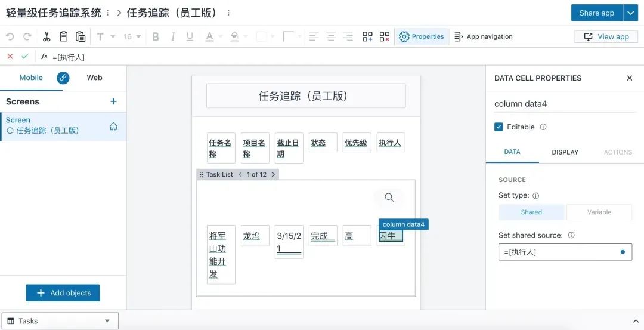Close the Data Cell Properties panel
Screen dimensions: 644x330
tap(630, 78)
